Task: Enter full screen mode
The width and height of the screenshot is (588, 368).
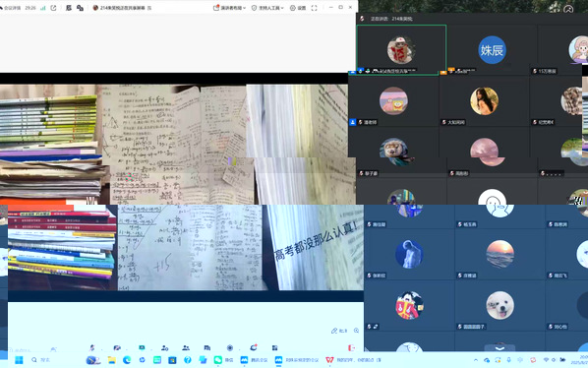Action: 314,8
